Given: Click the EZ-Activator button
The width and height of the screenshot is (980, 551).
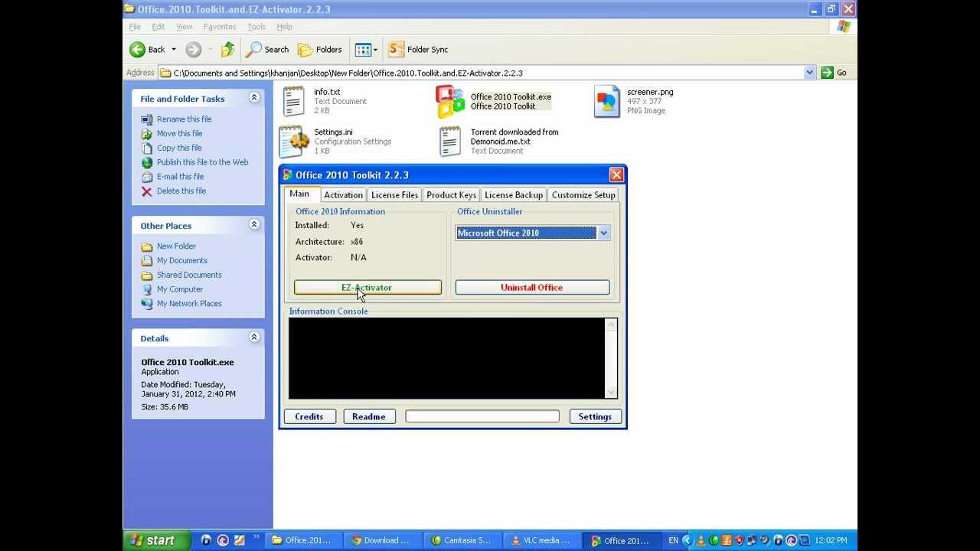Looking at the screenshot, I should [367, 288].
